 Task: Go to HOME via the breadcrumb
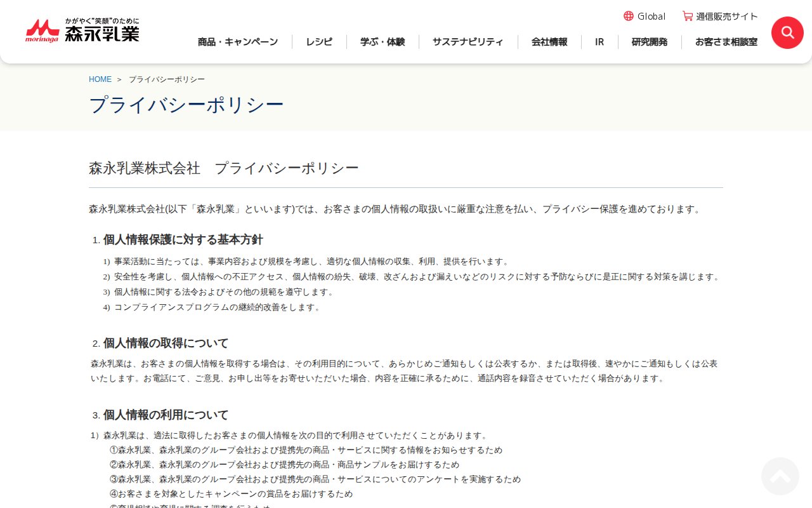tap(100, 79)
